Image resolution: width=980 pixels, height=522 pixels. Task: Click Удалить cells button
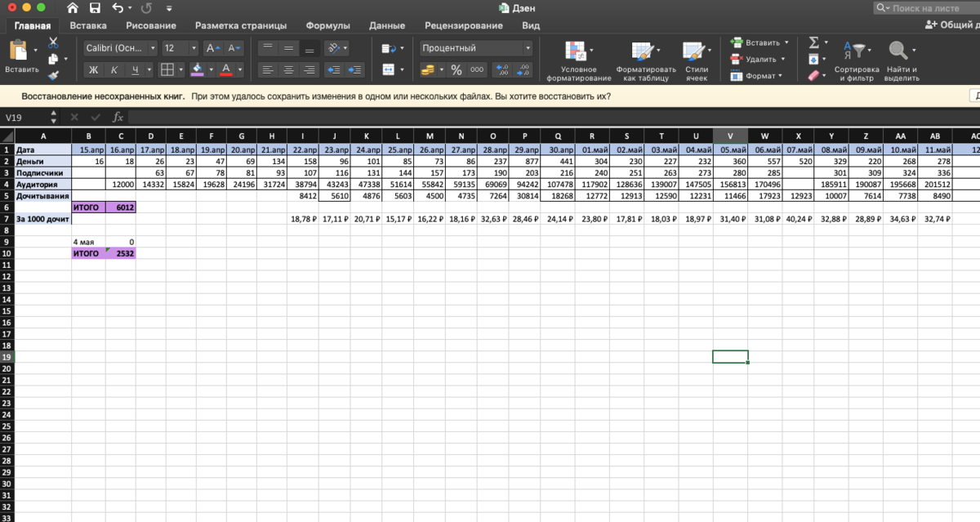[758, 59]
